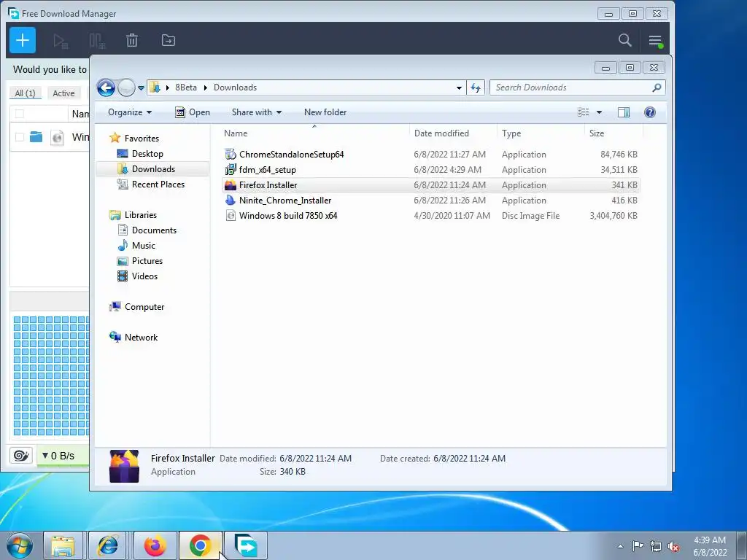Sort by the Type column header
The width and height of the screenshot is (747, 560).
(x=541, y=133)
